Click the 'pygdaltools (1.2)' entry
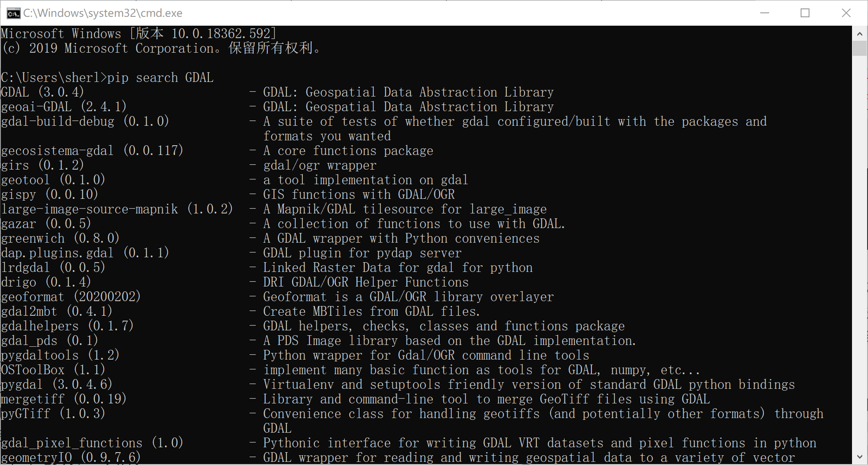 pyautogui.click(x=60, y=355)
